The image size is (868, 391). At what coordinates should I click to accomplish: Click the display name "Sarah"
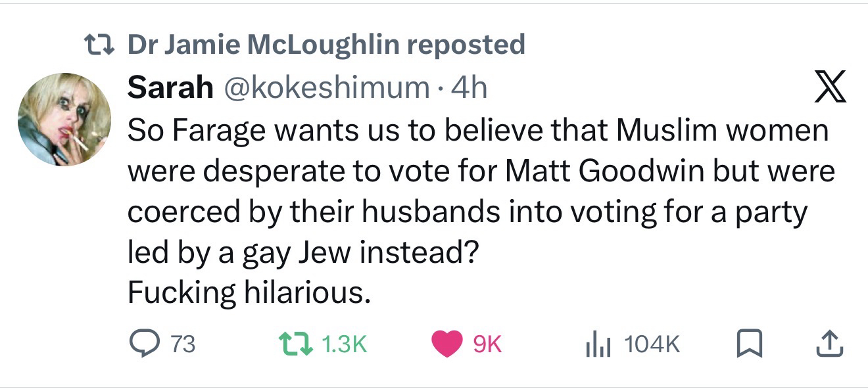coord(170,87)
